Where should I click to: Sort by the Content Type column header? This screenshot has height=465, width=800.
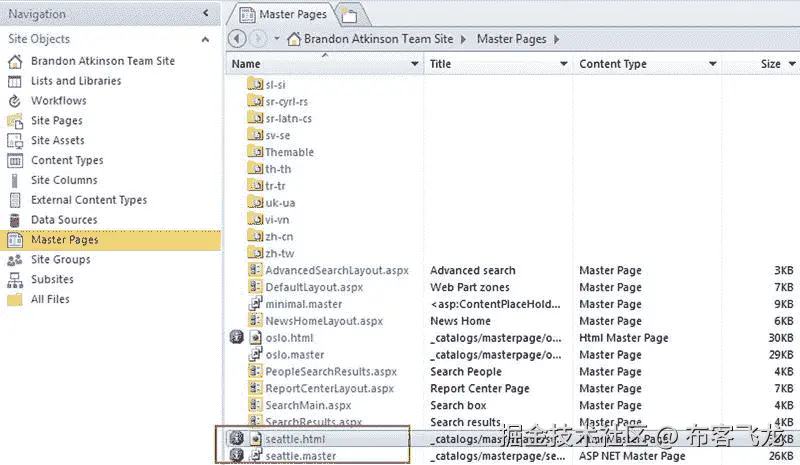(613, 64)
